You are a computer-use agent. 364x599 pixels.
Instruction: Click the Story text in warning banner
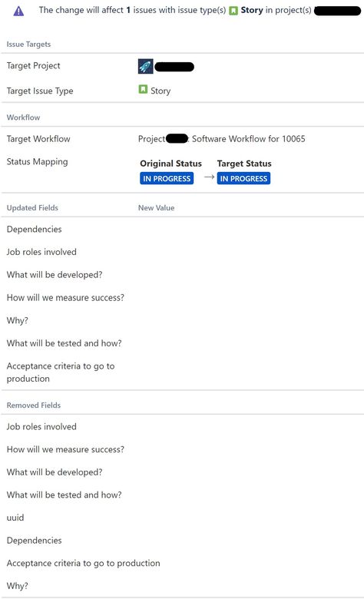click(x=252, y=10)
